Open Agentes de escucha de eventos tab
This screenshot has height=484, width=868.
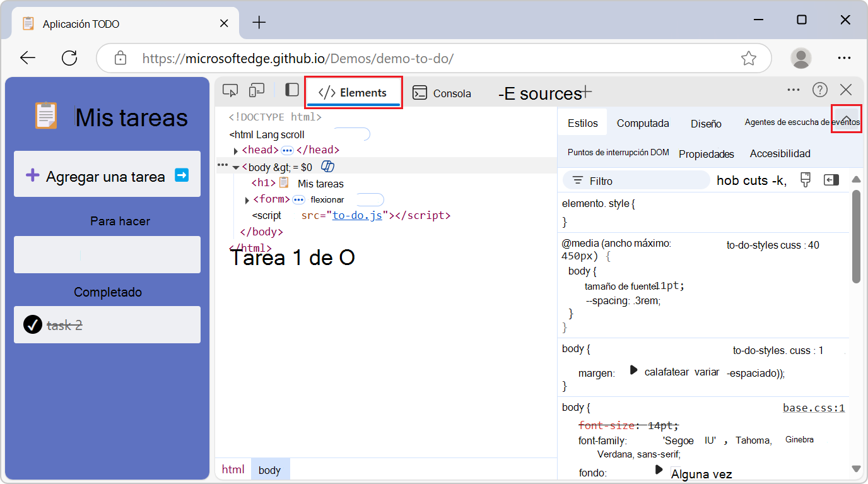click(802, 122)
